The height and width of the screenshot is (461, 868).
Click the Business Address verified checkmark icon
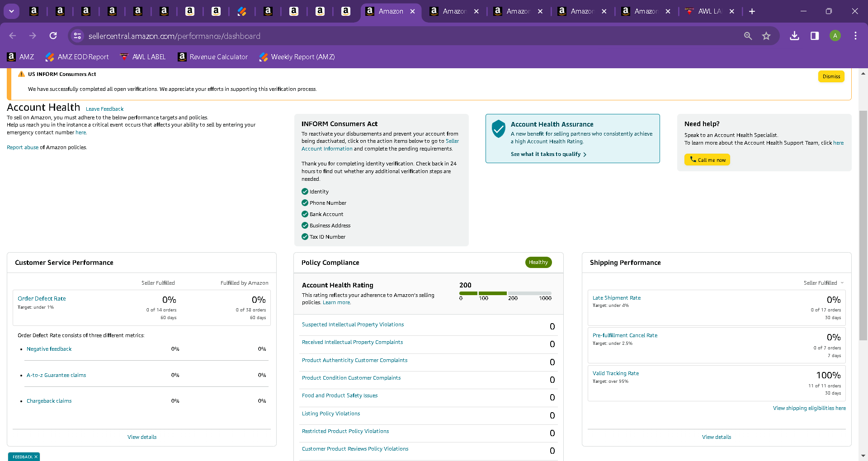[x=305, y=226]
